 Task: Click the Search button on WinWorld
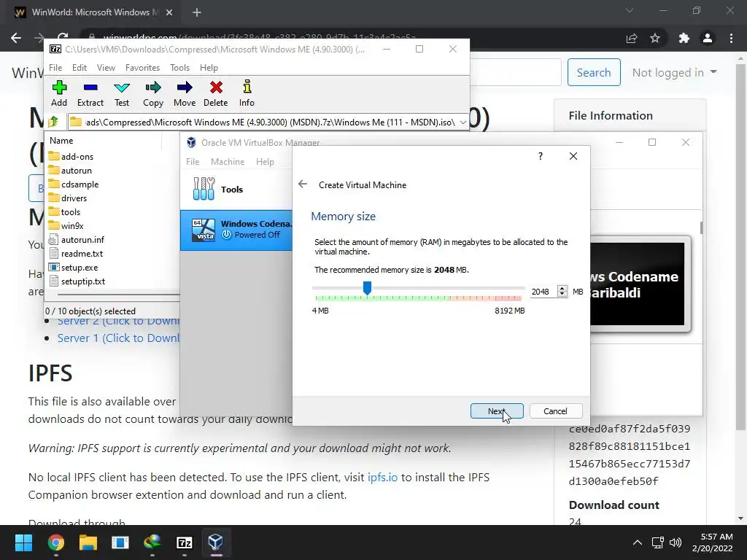tap(594, 72)
